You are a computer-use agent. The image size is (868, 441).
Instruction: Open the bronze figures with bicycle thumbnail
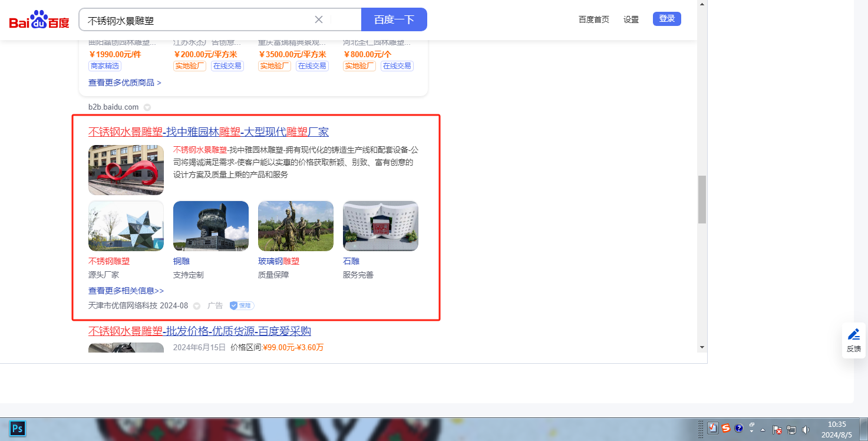(x=296, y=226)
